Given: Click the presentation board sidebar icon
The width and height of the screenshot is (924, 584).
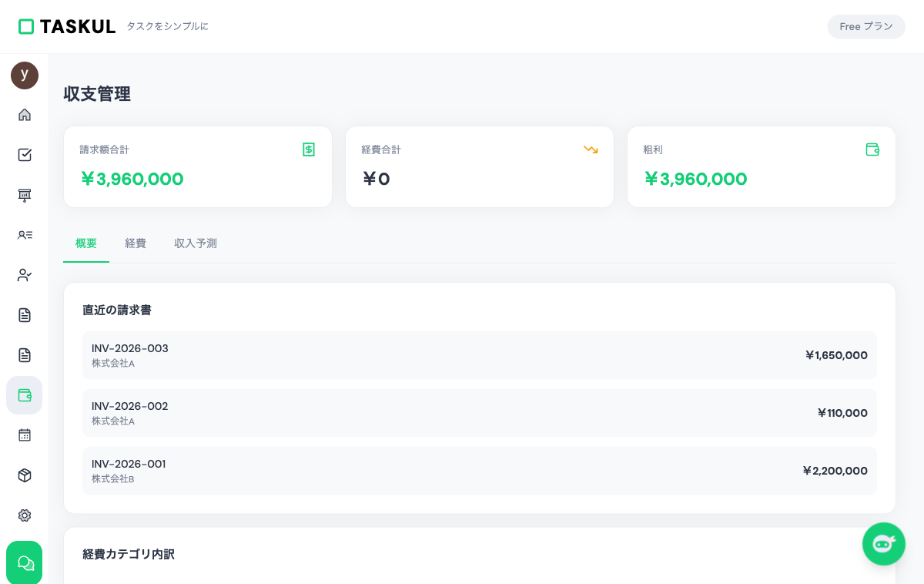Looking at the screenshot, I should coord(25,195).
